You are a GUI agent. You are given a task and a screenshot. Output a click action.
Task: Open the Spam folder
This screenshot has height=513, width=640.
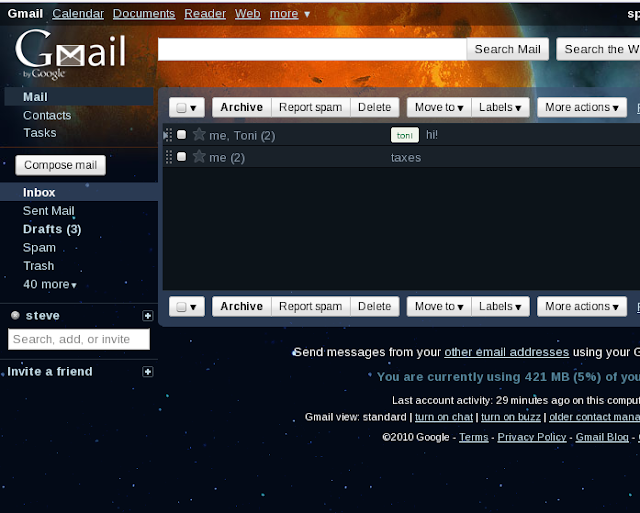click(39, 247)
